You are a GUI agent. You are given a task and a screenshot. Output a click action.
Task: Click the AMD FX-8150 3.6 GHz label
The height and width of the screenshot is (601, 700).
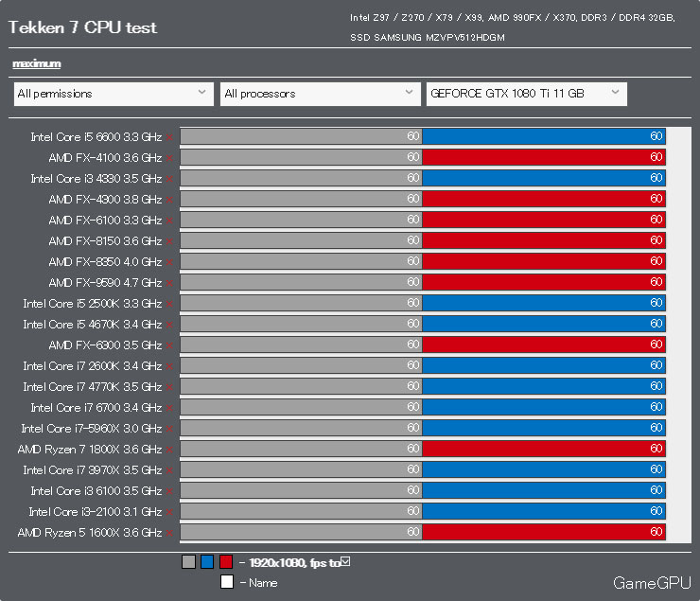(105, 241)
